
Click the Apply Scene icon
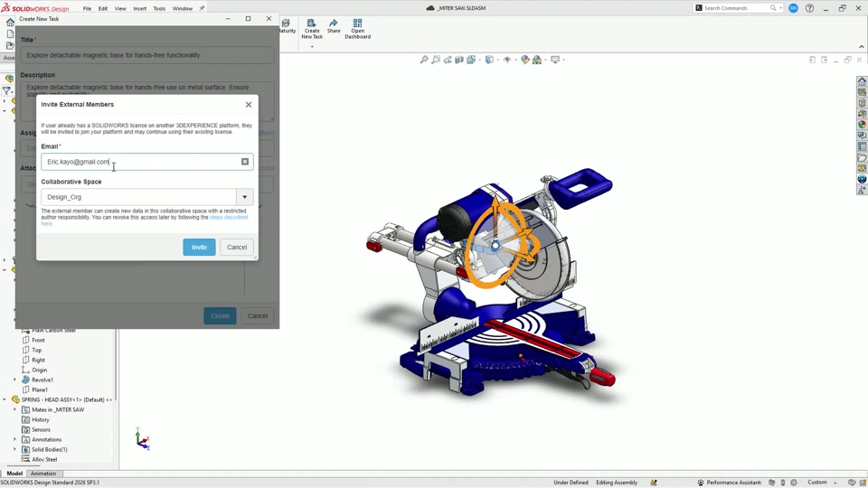pos(537,60)
